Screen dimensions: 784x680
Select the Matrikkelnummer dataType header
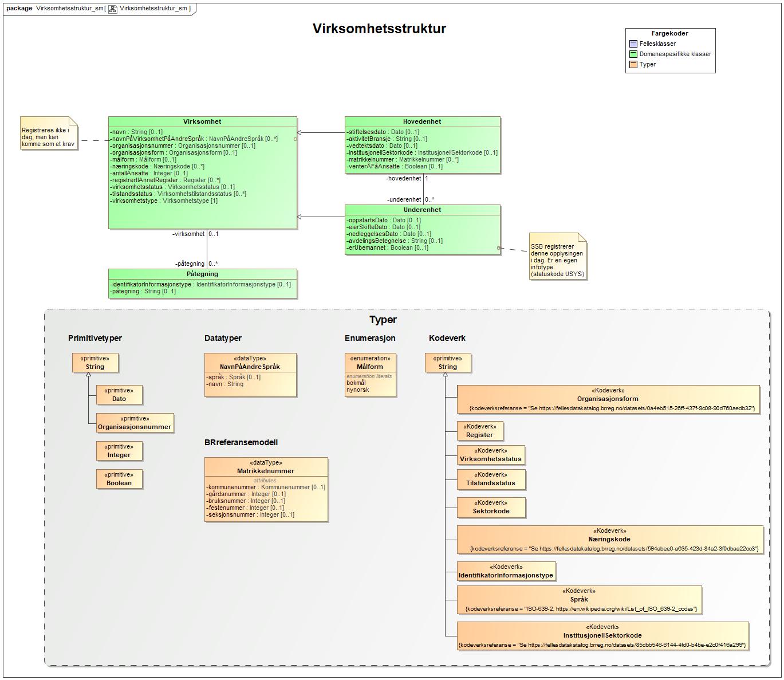coord(266,467)
